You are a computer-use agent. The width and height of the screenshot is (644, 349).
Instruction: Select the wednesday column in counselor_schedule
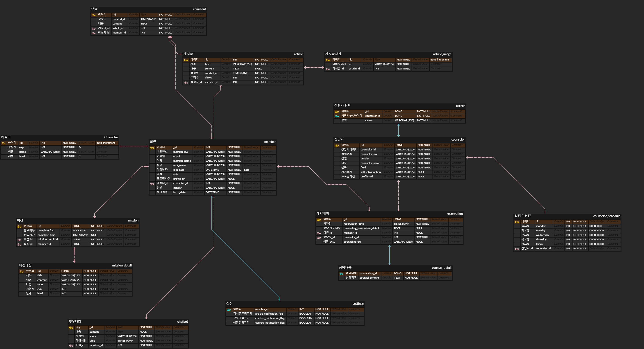point(542,235)
